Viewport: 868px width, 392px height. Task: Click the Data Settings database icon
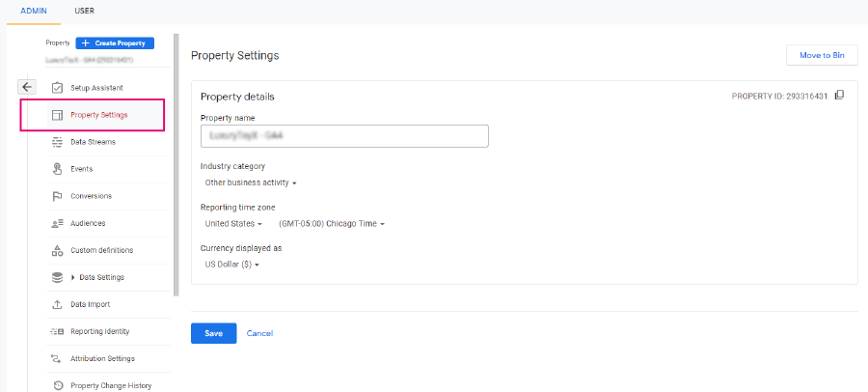57,277
